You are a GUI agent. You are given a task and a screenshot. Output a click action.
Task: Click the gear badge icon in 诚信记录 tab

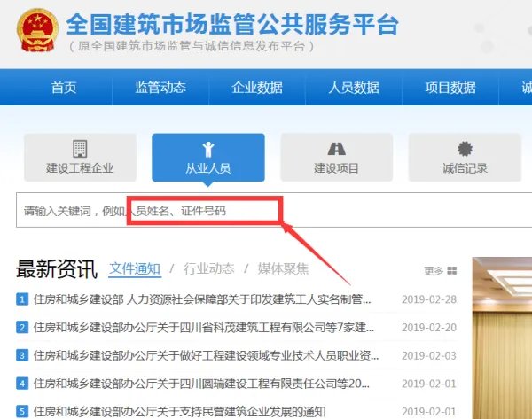click(x=465, y=149)
